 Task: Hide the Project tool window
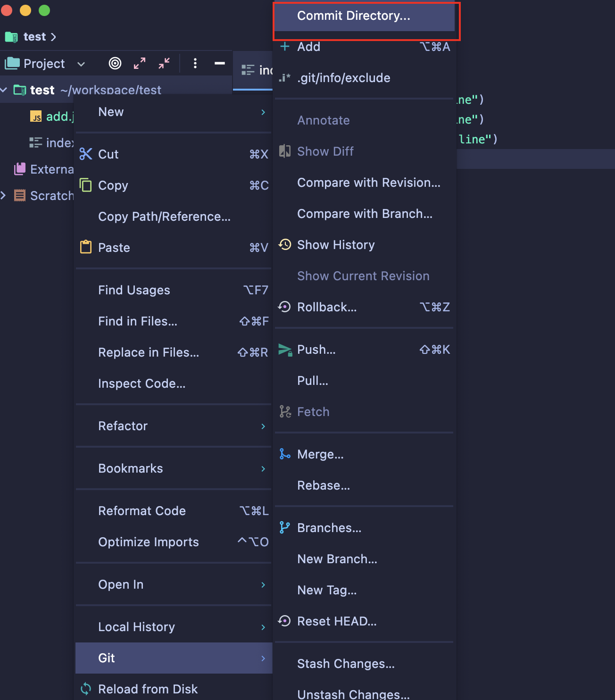click(220, 63)
